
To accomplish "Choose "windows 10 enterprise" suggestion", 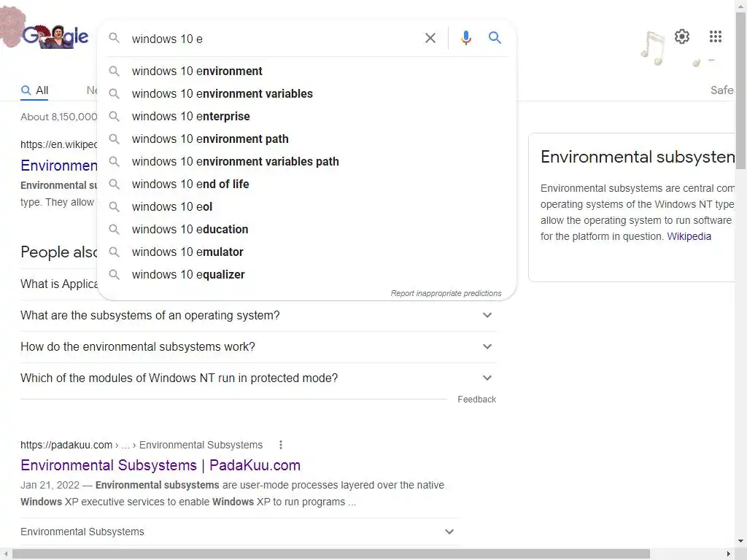I will pyautogui.click(x=190, y=116).
